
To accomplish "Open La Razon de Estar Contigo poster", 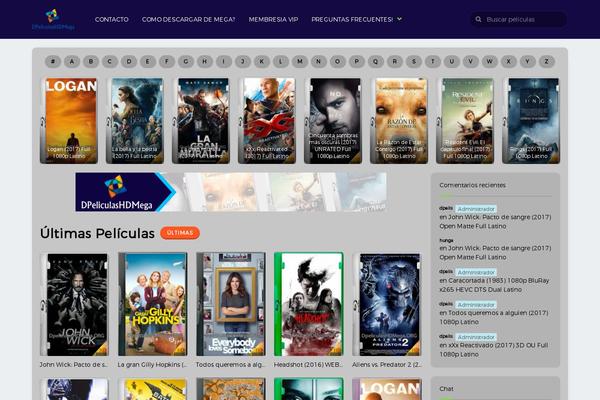I will click(399, 121).
